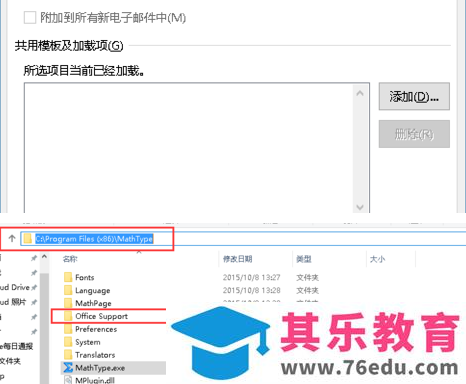Screen dimensions: 466x384
Task: Click the Translators folder icon
Action: (68, 355)
